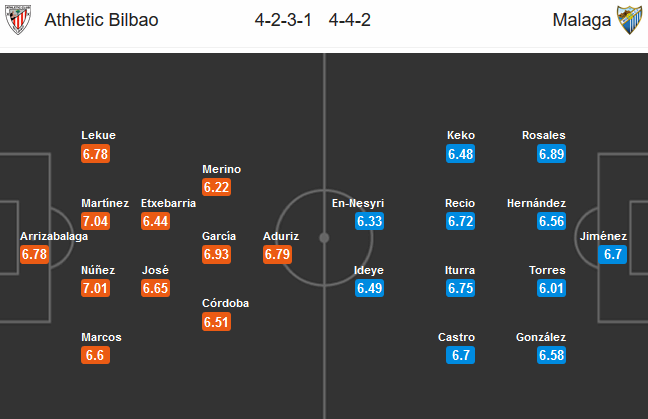Select player name Etxebarria
648x419 pixels.
[168, 203]
